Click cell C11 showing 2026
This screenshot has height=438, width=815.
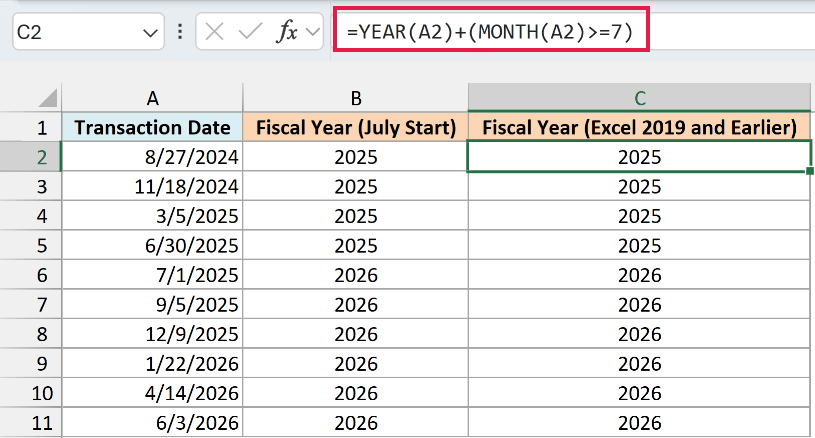coord(640,423)
